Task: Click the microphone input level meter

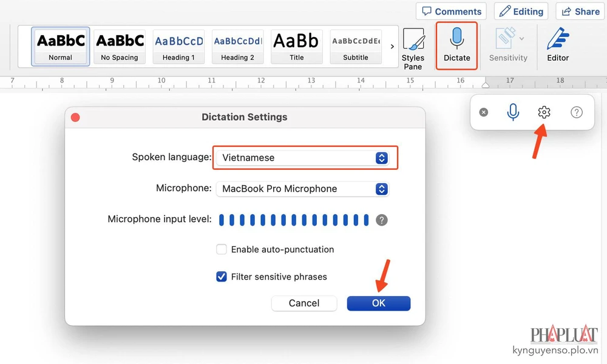Action: [x=294, y=220]
